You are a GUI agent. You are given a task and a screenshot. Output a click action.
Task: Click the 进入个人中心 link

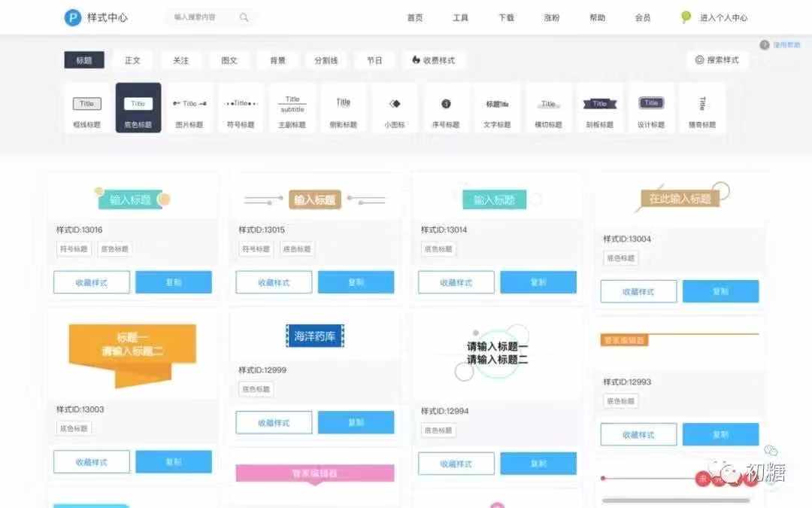723,17
